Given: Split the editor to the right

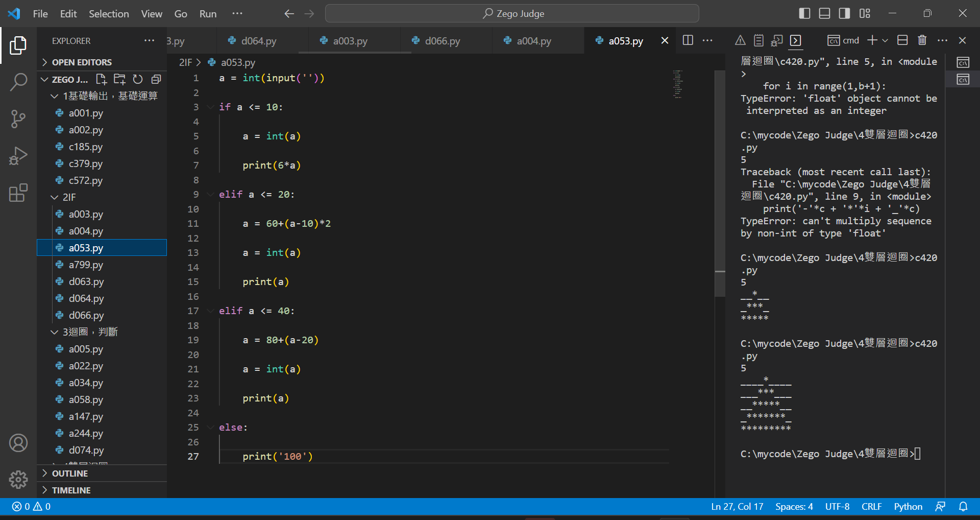Looking at the screenshot, I should (x=688, y=40).
